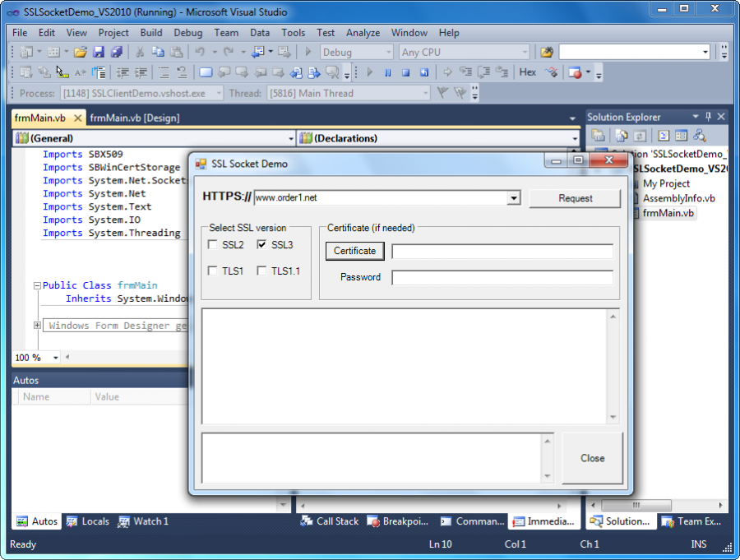This screenshot has width=740, height=560.
Task: Click the Decrease Indent icon
Action: click(123, 72)
